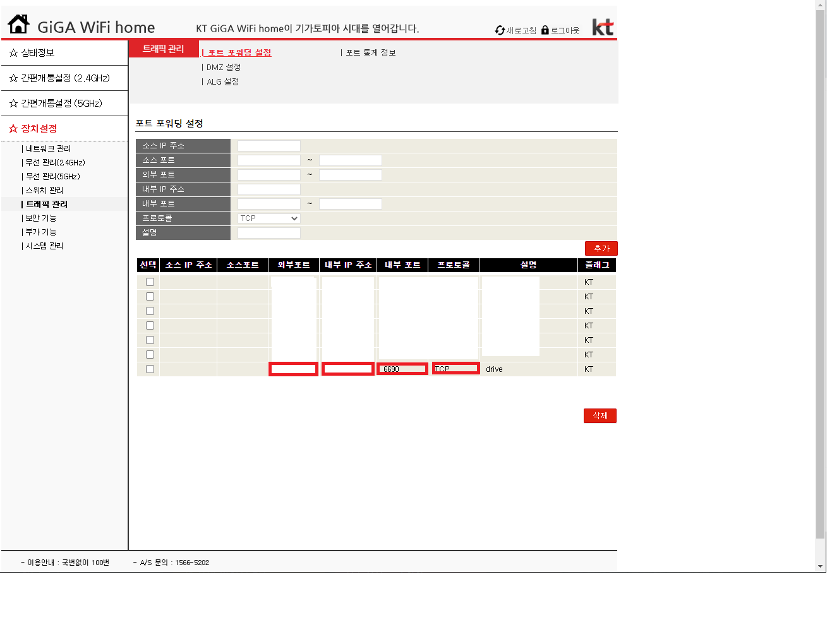Focus the 내부 IP 주소 input field
The height and width of the screenshot is (644, 832).
pyautogui.click(x=268, y=189)
